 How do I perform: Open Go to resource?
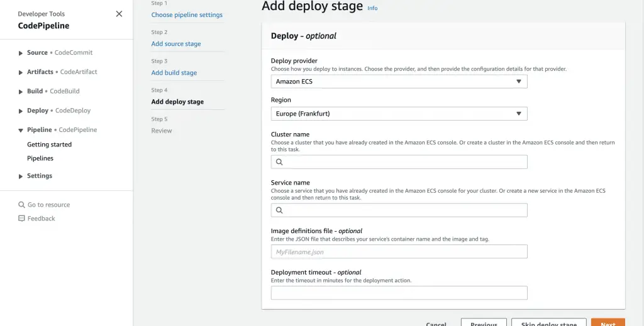pyautogui.click(x=48, y=205)
